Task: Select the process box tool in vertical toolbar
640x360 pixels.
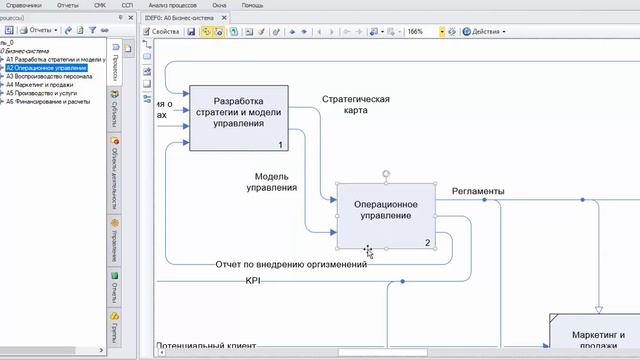Action: (x=147, y=56)
